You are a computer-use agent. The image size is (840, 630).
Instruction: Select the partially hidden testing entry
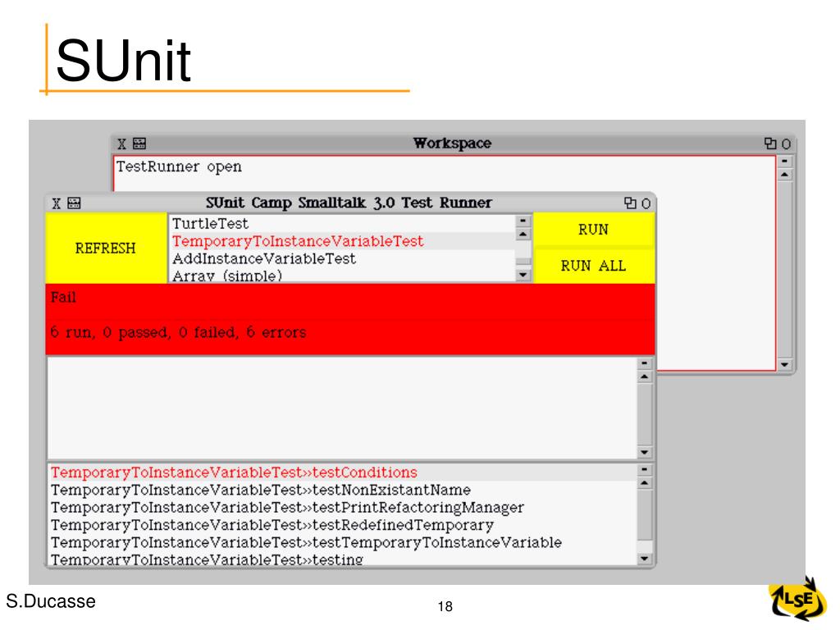click(342, 559)
